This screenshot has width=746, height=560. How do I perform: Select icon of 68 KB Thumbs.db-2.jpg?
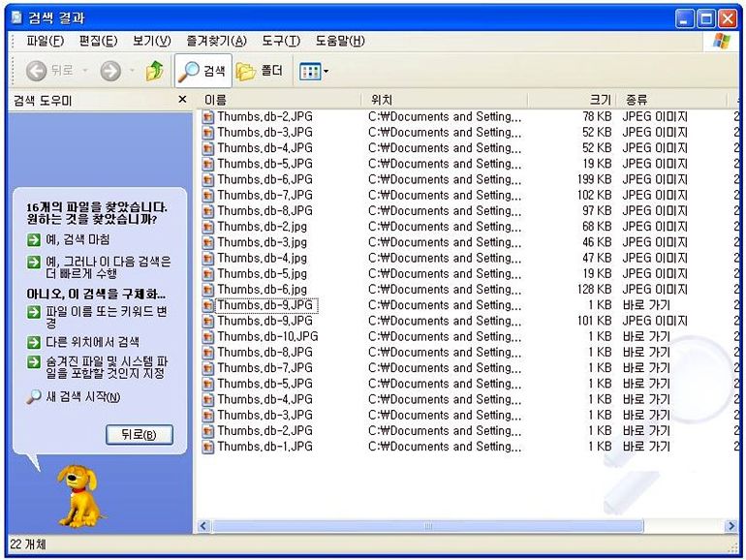tap(207, 227)
